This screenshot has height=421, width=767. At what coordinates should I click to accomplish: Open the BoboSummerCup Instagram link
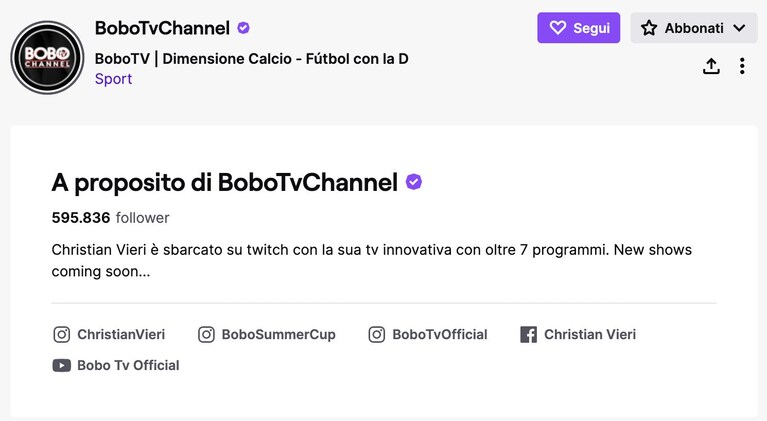point(267,334)
